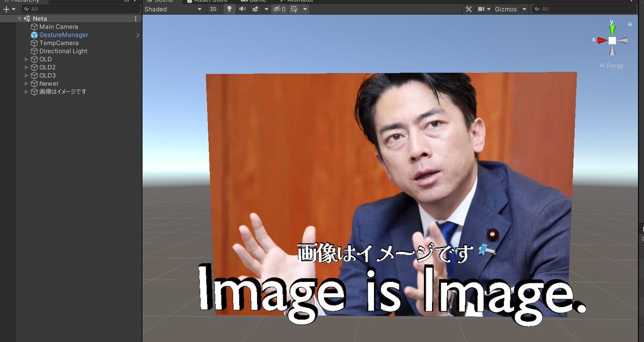The image size is (644, 342).
Task: Select the 画像はイメージです row label in Hierarchy
Action: pos(63,92)
